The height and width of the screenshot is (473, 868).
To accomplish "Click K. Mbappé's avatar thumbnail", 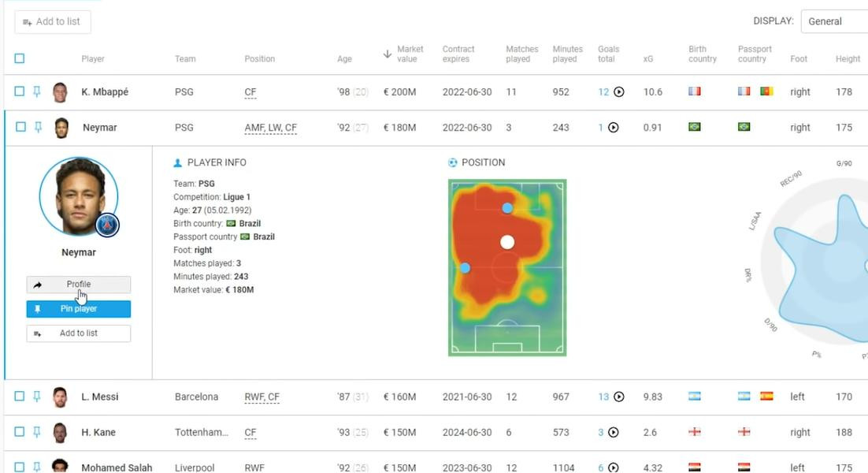I will coord(60,92).
